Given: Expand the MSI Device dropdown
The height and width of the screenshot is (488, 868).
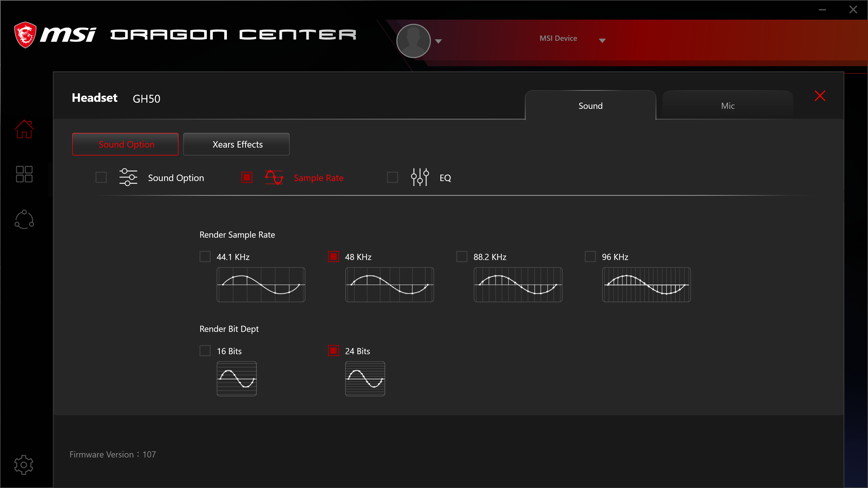Looking at the screenshot, I should pos(602,40).
